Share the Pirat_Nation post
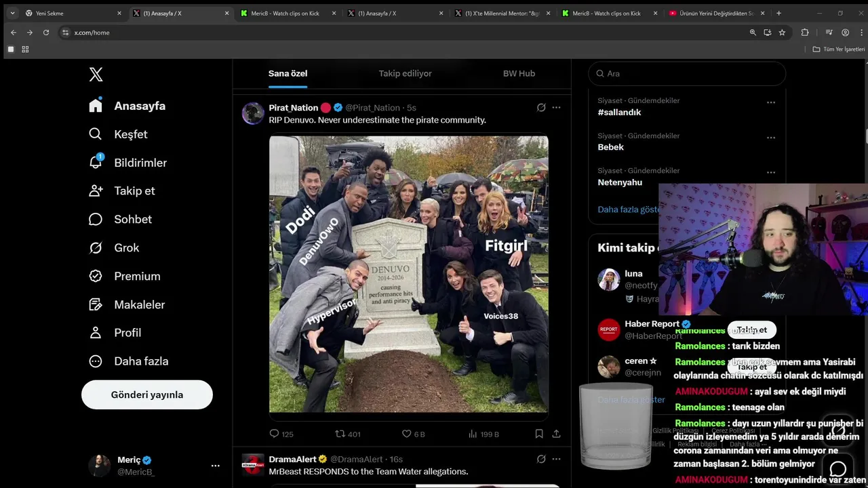 [556, 434]
